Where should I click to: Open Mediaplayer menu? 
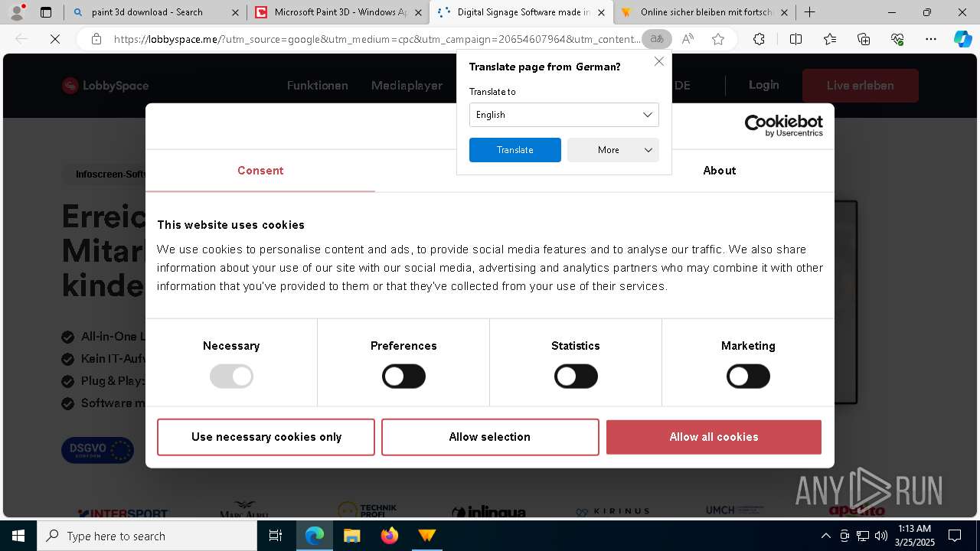pyautogui.click(x=407, y=86)
